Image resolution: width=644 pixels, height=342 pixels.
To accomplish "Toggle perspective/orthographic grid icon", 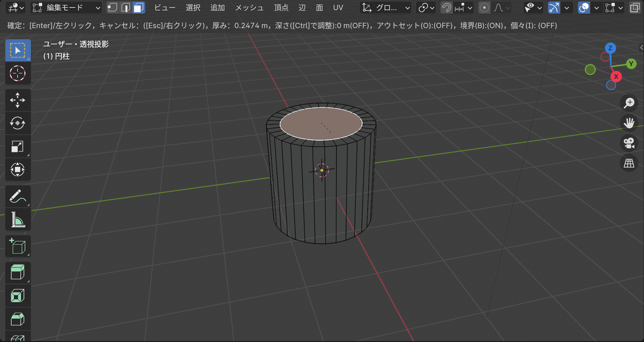I will pos(628,163).
